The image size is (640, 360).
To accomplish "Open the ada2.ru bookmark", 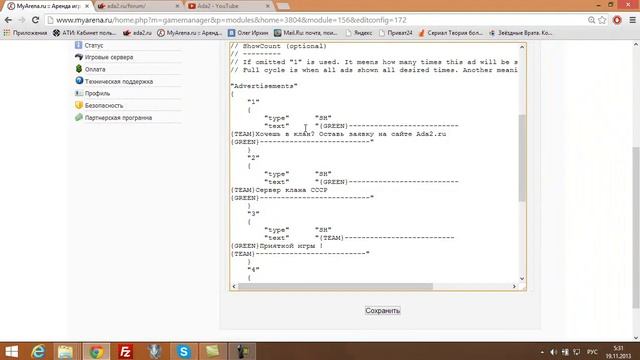I will [x=138, y=33].
